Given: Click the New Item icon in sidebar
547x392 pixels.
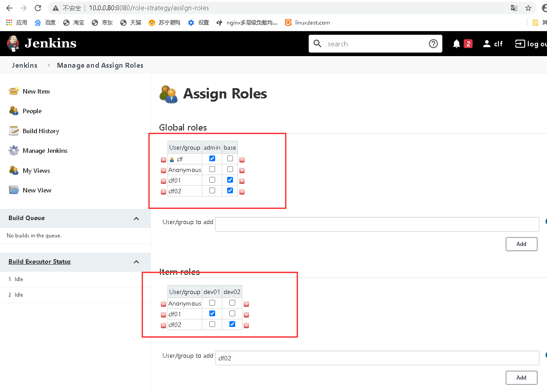Looking at the screenshot, I should (14, 91).
